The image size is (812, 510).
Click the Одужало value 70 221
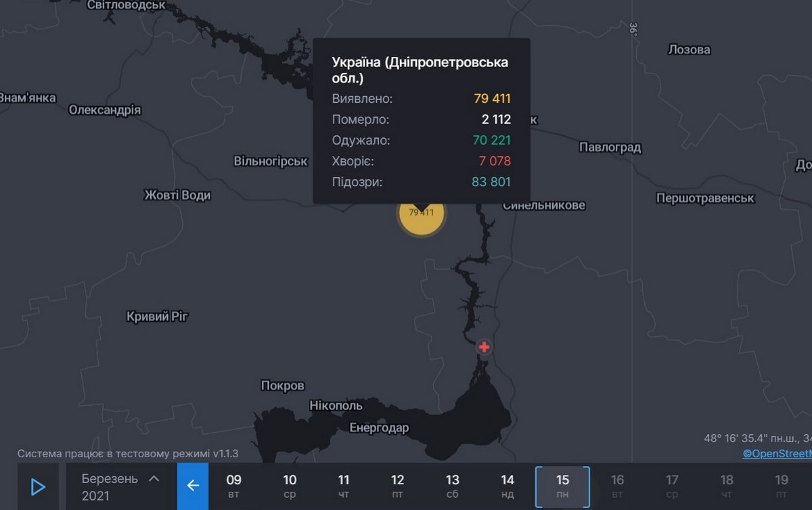pos(492,141)
